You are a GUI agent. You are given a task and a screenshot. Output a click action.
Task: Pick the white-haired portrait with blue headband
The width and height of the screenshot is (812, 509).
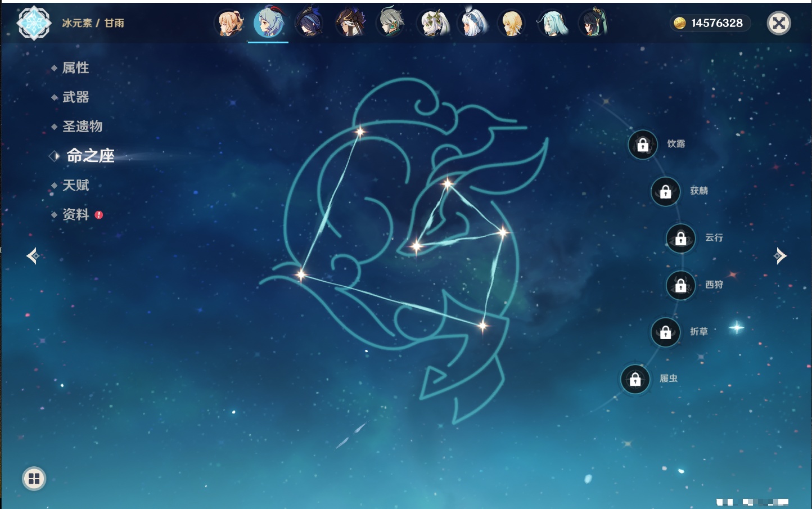pyautogui.click(x=472, y=23)
